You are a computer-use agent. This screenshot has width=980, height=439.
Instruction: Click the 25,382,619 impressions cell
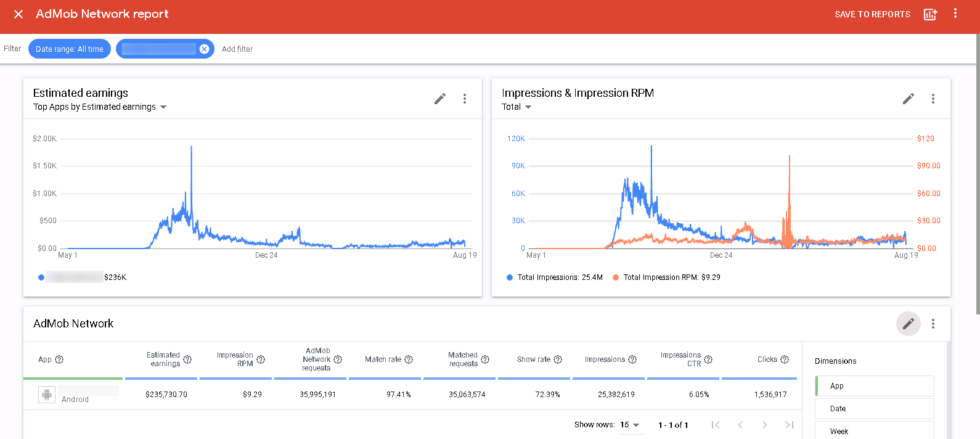click(616, 395)
